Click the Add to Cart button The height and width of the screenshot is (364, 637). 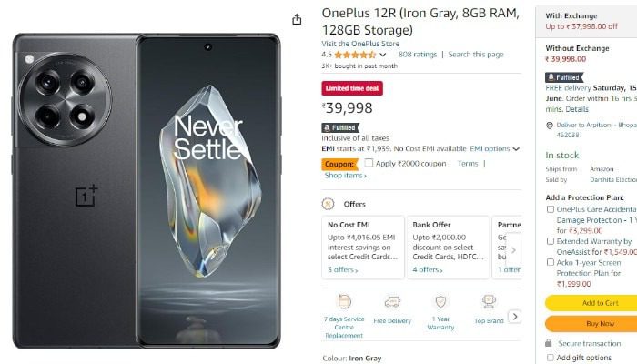pos(591,303)
